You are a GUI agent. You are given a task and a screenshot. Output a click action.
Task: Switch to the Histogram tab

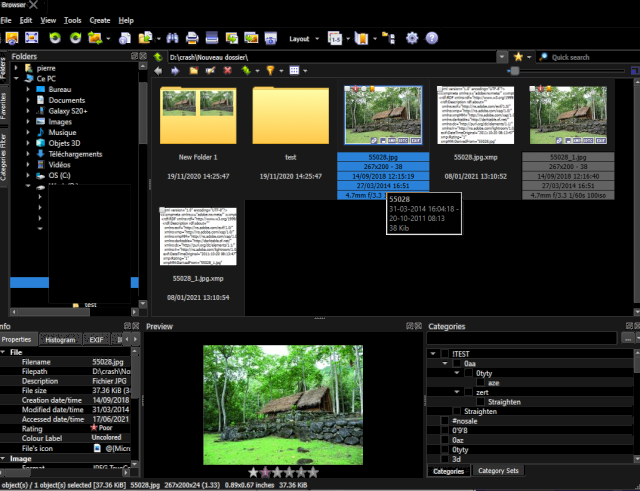pyautogui.click(x=60, y=340)
